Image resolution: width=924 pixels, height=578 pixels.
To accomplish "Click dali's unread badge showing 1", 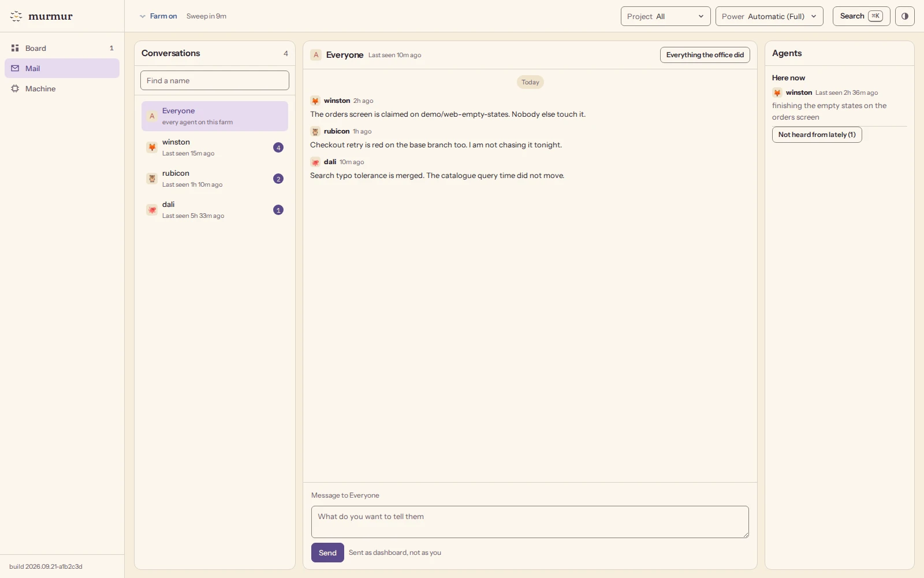I will (x=278, y=210).
